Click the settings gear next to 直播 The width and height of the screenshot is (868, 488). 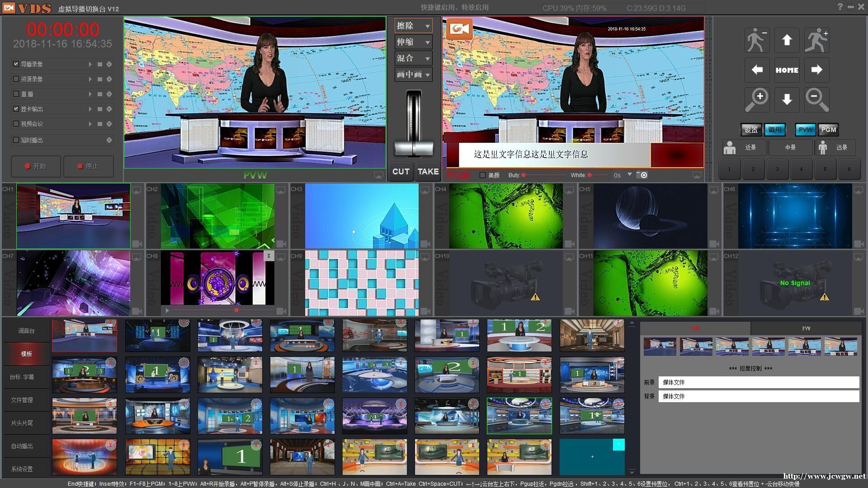point(109,94)
